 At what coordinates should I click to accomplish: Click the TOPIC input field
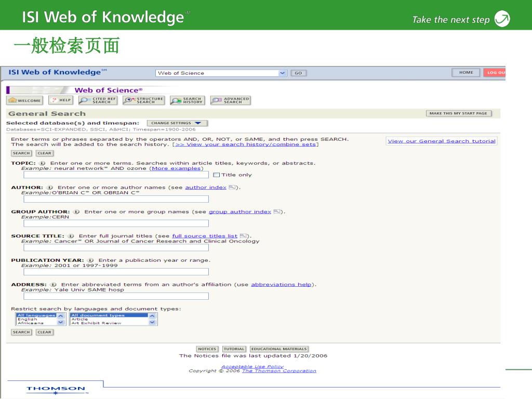pyautogui.click(x=116, y=175)
